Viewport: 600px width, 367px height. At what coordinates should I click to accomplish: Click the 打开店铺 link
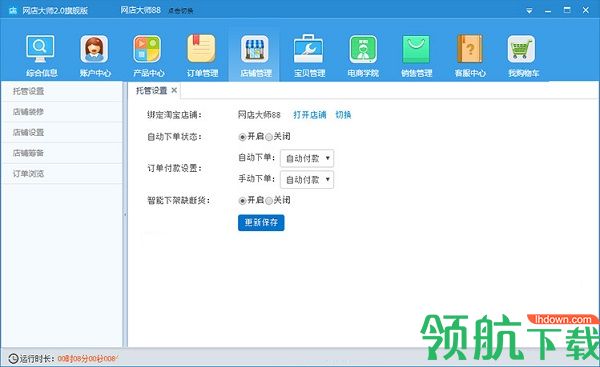pos(310,115)
